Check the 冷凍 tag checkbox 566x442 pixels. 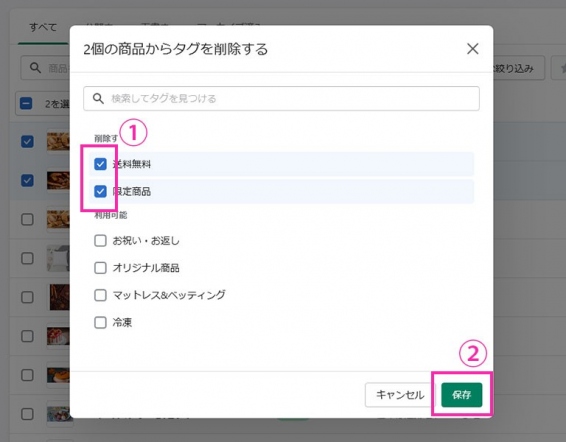tap(100, 322)
